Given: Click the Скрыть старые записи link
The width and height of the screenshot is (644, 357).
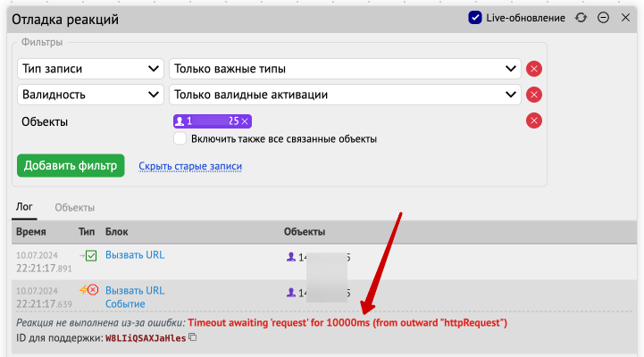Looking at the screenshot, I should [190, 166].
